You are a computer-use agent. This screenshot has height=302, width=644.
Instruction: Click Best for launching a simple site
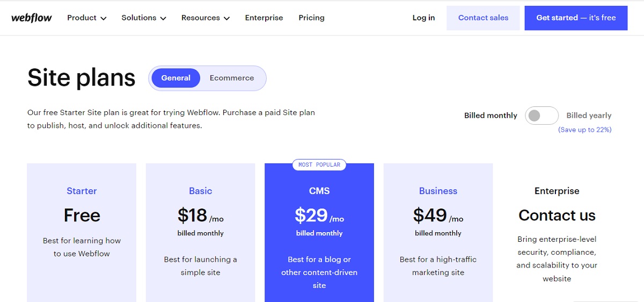pos(200,266)
